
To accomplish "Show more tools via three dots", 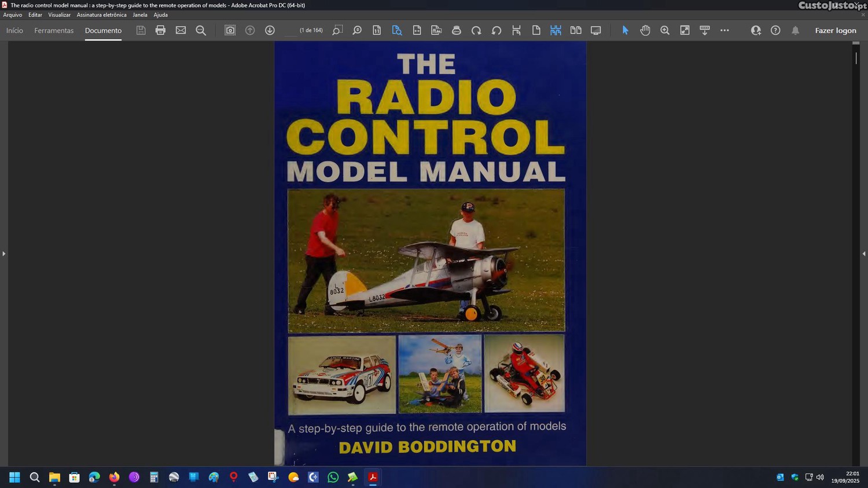I will (x=724, y=30).
